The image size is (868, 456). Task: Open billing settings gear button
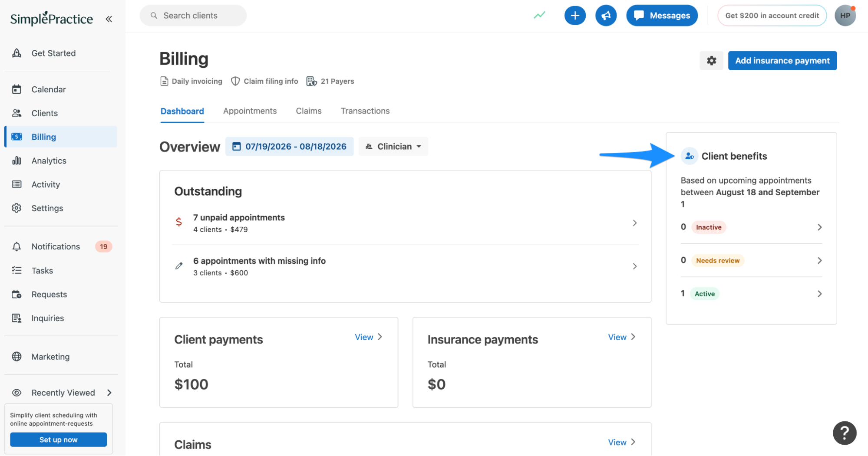tap(711, 60)
